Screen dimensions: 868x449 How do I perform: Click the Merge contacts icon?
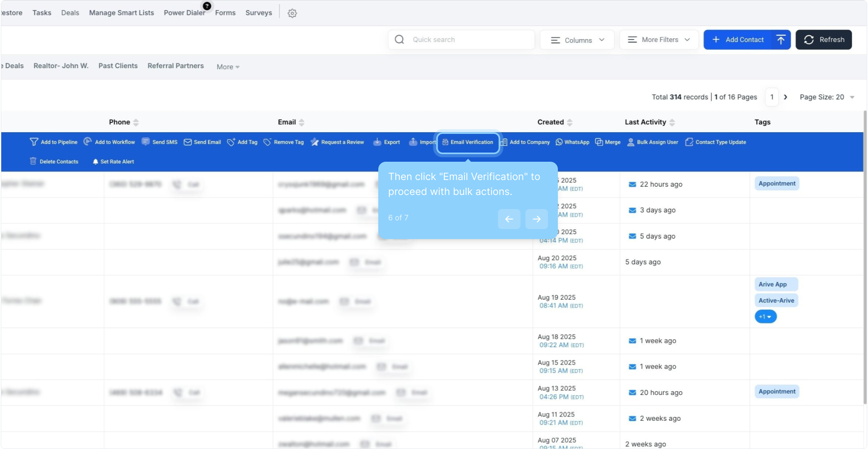[599, 142]
